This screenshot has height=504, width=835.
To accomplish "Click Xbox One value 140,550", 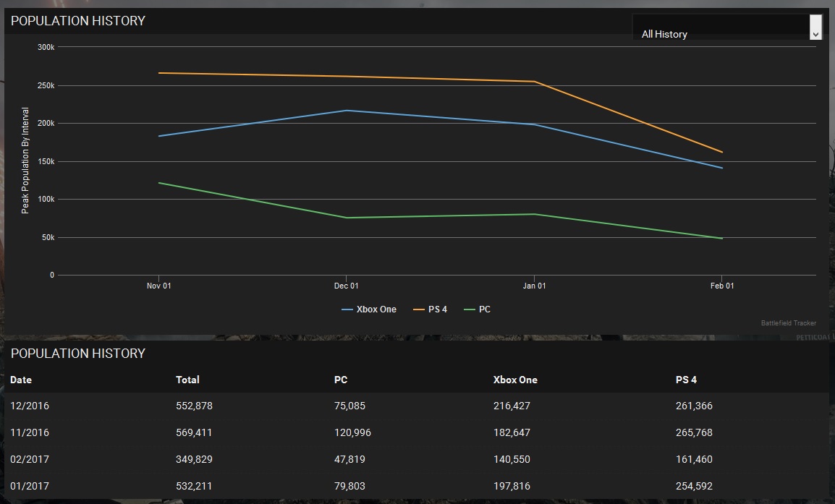I will click(512, 459).
